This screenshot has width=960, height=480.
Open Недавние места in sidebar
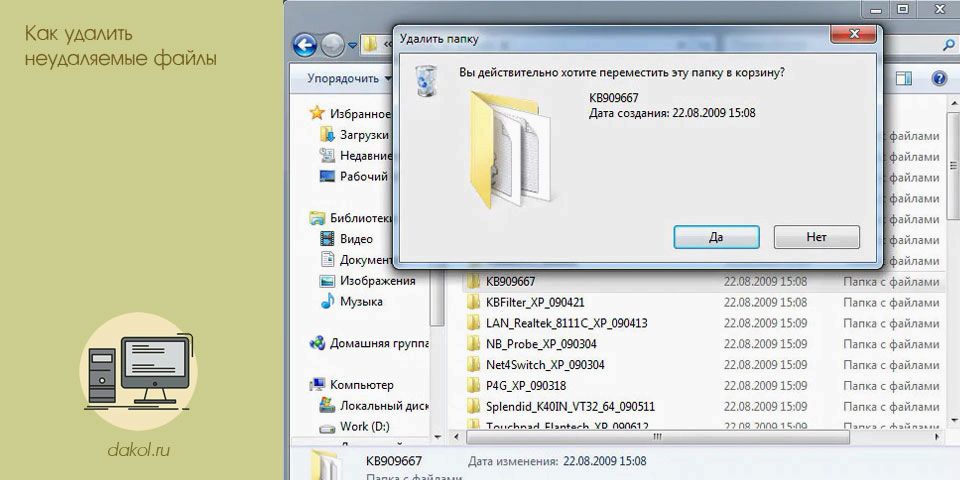coord(366,156)
